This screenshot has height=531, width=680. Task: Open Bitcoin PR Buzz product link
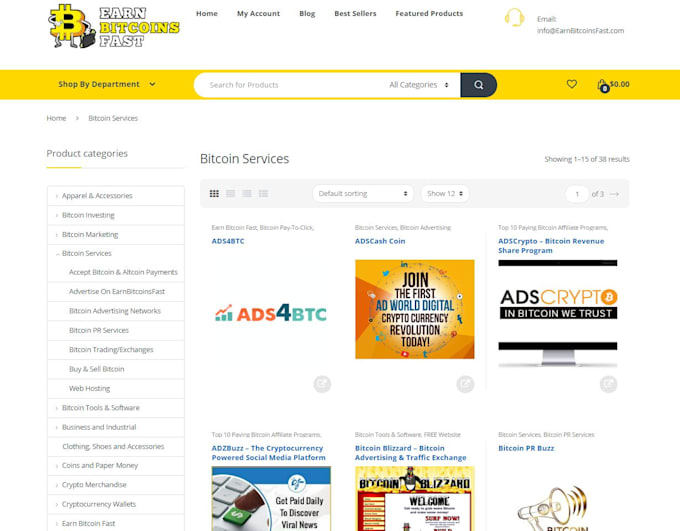click(526, 448)
